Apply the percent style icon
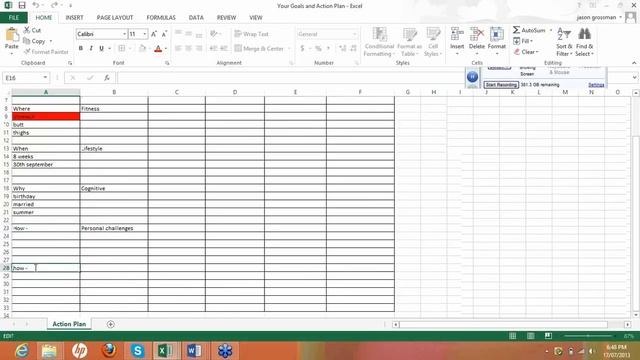640x360 pixels. 318,49
